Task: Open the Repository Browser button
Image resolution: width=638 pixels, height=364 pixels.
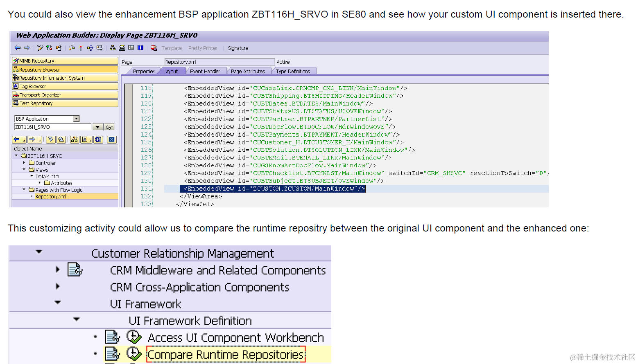Action: pos(65,70)
